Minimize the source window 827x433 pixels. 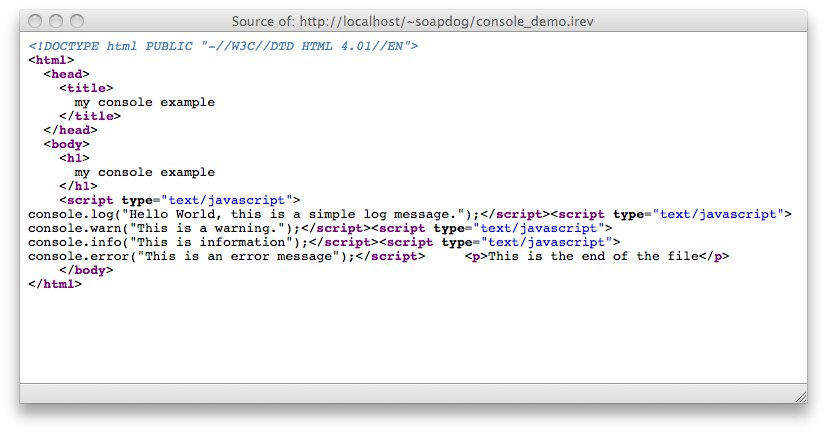coord(55,21)
